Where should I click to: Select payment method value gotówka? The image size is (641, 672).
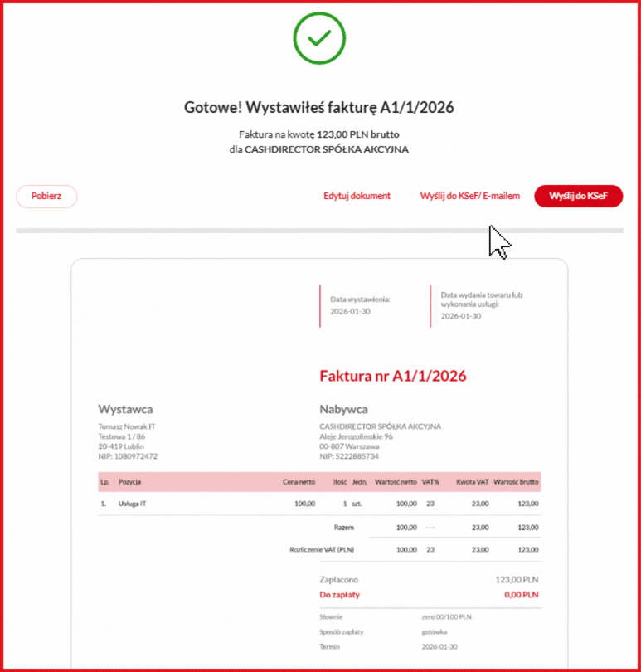[x=434, y=632]
